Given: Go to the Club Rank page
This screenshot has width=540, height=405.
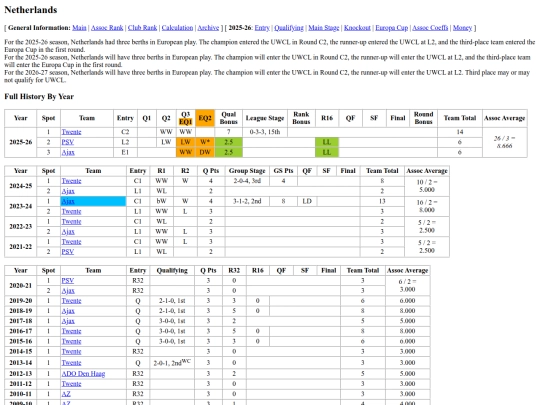Looking at the screenshot, I should pyautogui.click(x=142, y=28).
